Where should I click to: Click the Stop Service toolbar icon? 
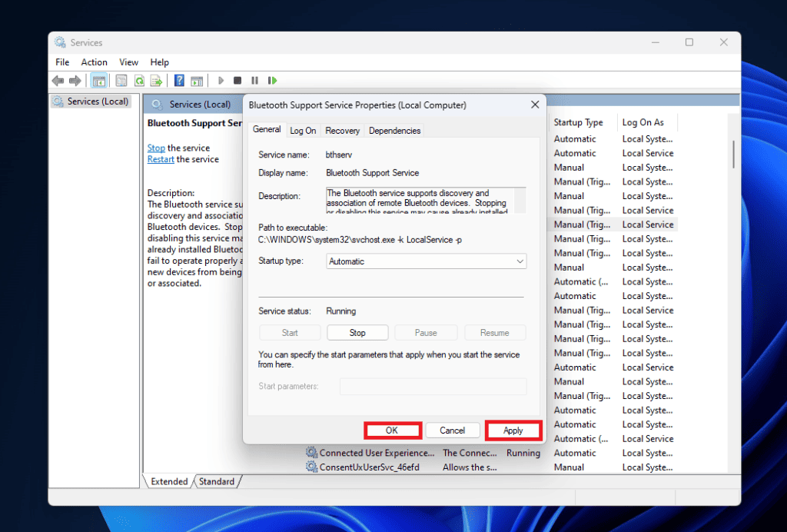237,80
